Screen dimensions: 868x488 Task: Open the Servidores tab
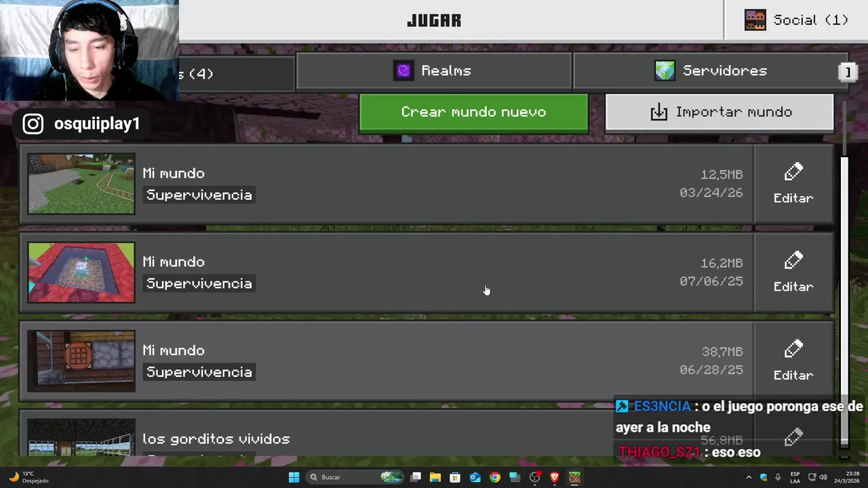[x=710, y=71]
